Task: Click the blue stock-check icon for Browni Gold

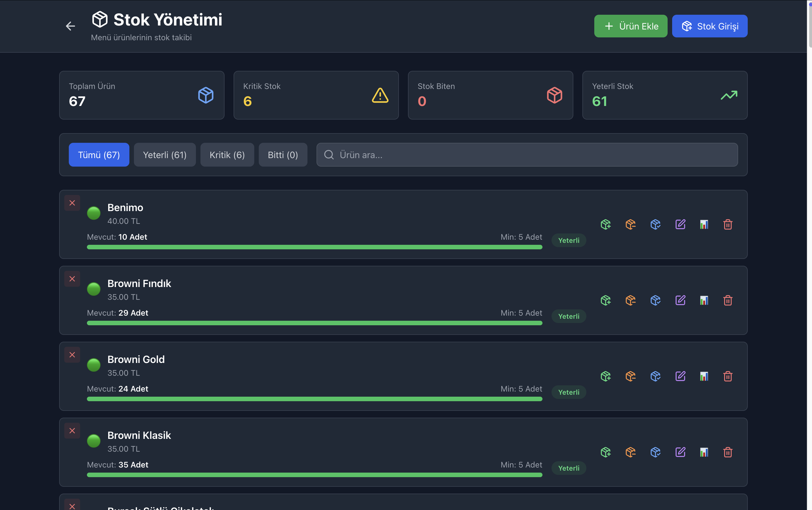Action: [655, 376]
